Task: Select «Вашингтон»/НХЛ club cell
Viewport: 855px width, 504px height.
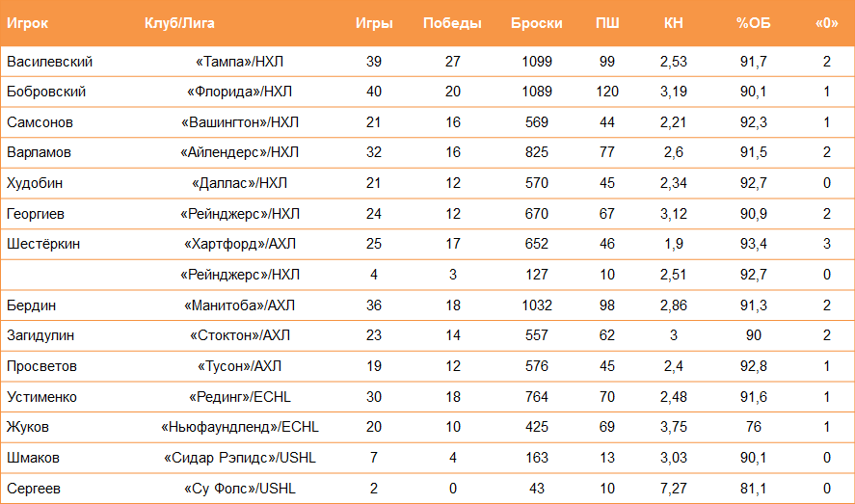Action: tap(240, 122)
